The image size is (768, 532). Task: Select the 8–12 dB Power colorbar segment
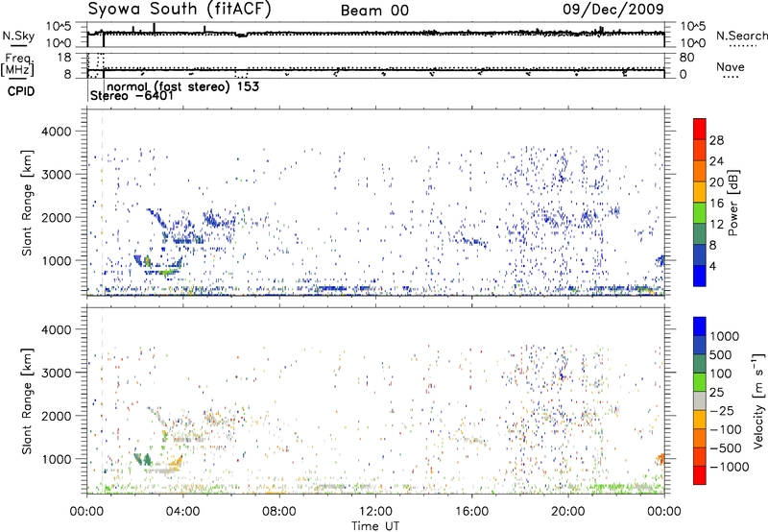tap(700, 234)
